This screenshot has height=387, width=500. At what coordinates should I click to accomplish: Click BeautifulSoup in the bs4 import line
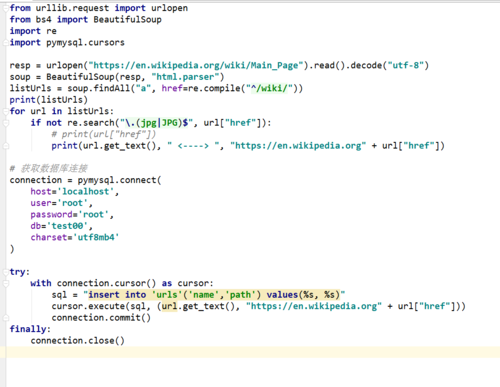tap(127, 20)
